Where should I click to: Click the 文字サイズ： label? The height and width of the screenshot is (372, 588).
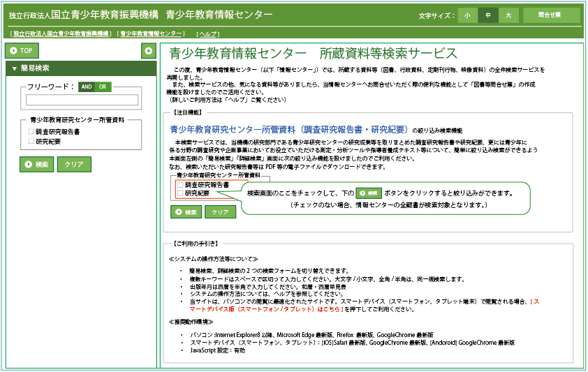pyautogui.click(x=436, y=16)
